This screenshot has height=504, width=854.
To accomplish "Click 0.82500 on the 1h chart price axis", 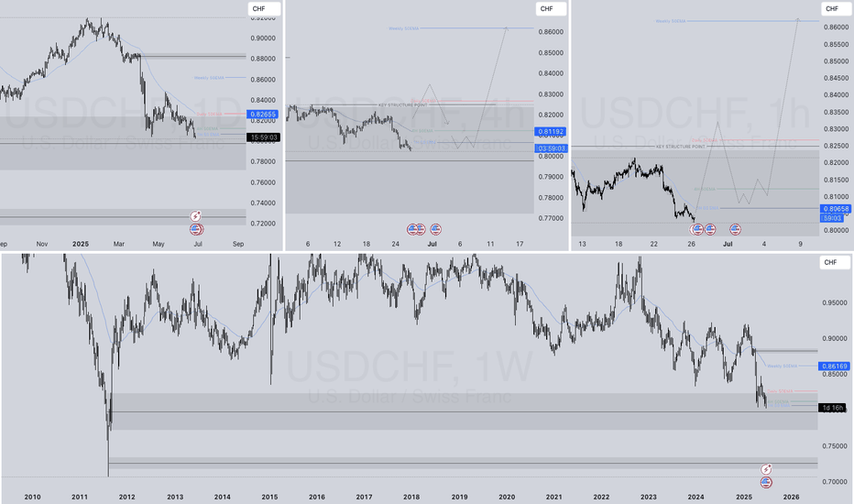I will click(836, 146).
